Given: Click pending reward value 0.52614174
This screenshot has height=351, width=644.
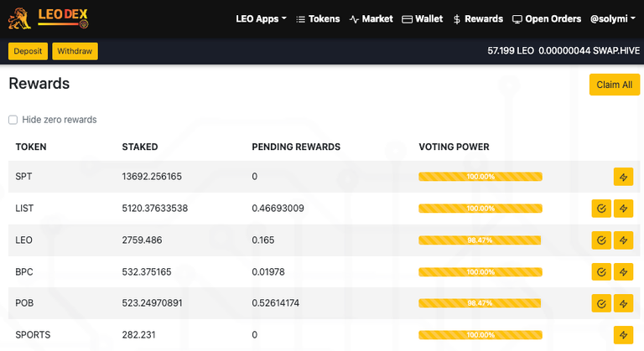Looking at the screenshot, I should 276,303.
